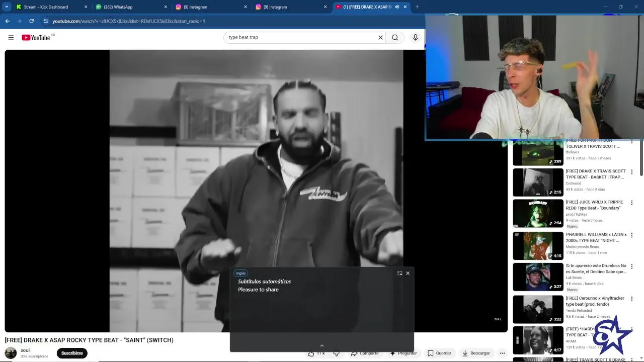Click the video title SAINT (SWITCH)
Image resolution: width=644 pixels, height=362 pixels.
(89, 340)
